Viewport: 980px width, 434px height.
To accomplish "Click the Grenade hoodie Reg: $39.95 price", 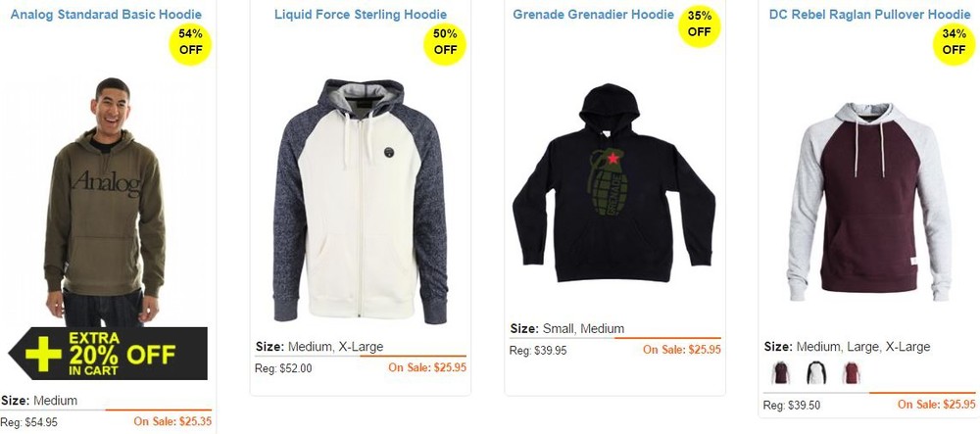I will point(538,351).
